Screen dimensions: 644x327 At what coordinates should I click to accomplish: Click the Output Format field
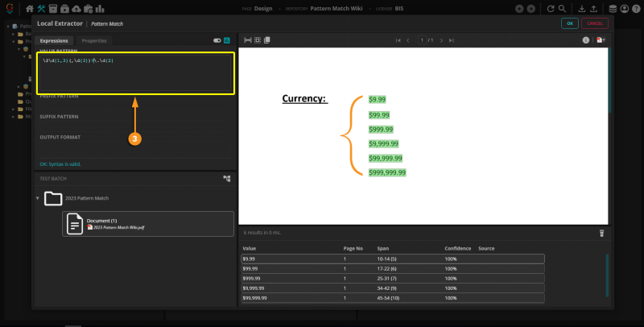[134, 148]
